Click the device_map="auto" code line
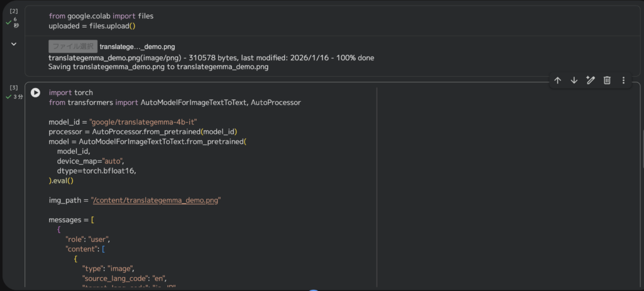This screenshot has width=644, height=291. pos(90,161)
